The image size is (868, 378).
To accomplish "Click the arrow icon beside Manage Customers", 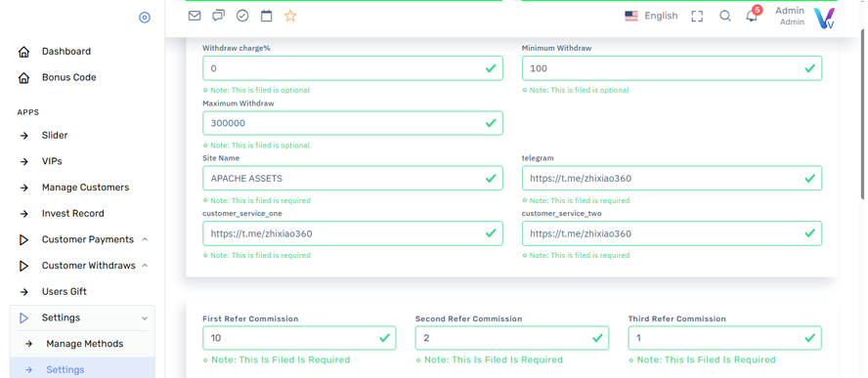I will 24,188.
